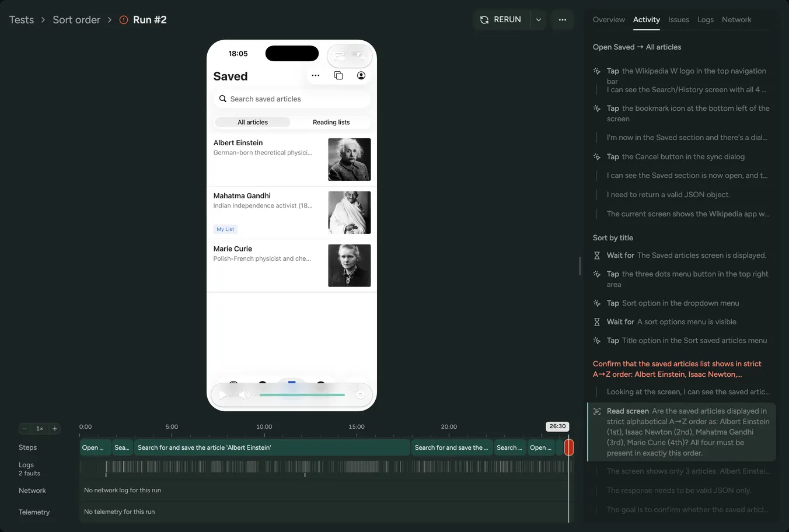Viewport: 789px width, 532px height.
Task: Click the magnifier icon in saved articles search
Action: [x=222, y=99]
